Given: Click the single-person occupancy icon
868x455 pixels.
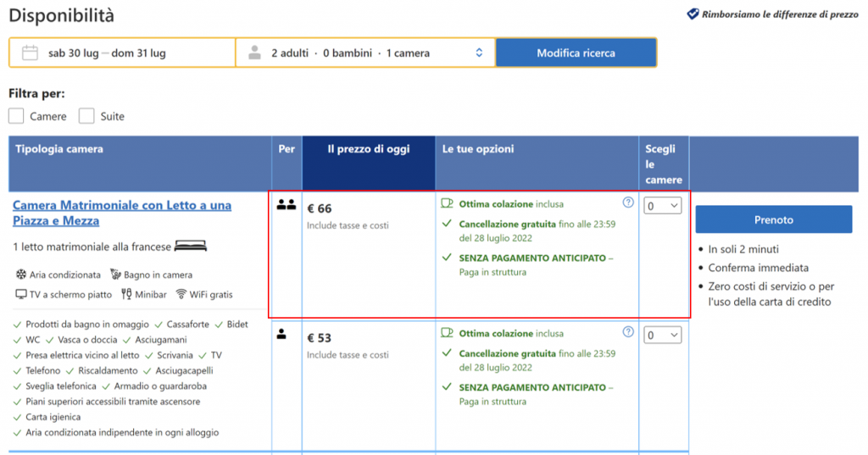Looking at the screenshot, I should (x=281, y=334).
